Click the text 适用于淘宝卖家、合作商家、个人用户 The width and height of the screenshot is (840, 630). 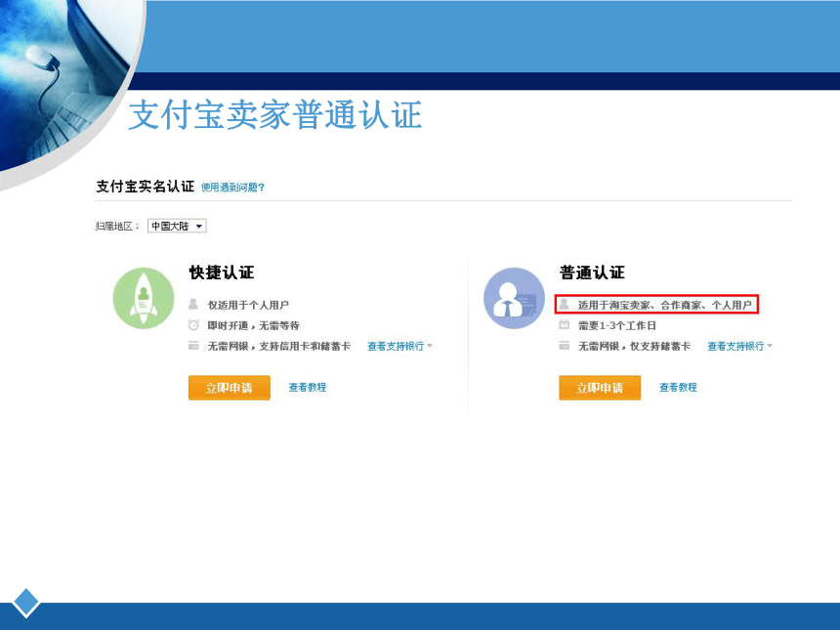pyautogui.click(x=665, y=305)
